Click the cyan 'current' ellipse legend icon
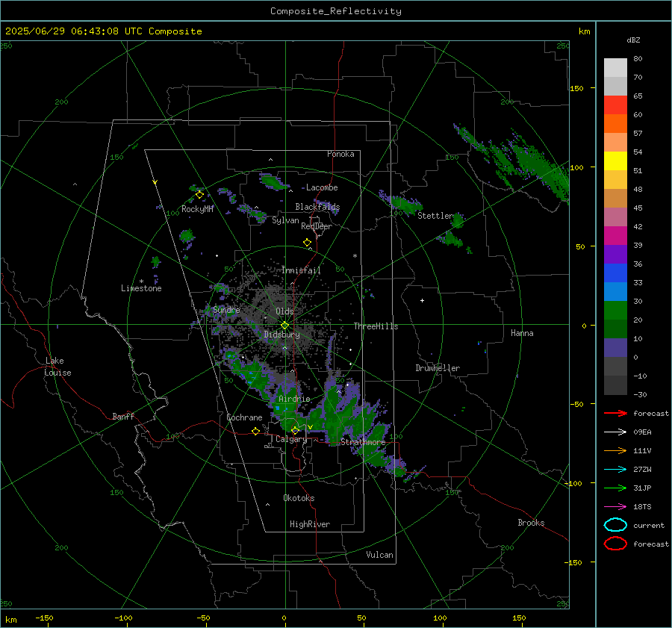This screenshot has width=672, height=628. 615,525
